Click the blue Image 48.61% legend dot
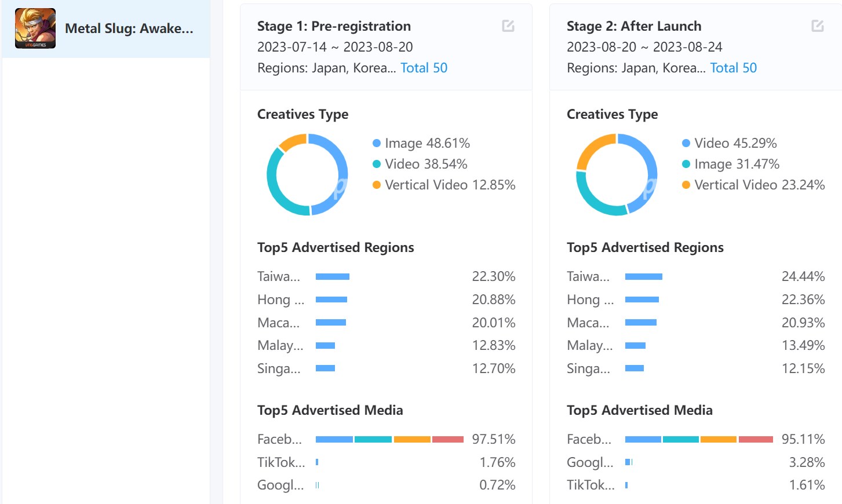842x504 pixels. [377, 143]
